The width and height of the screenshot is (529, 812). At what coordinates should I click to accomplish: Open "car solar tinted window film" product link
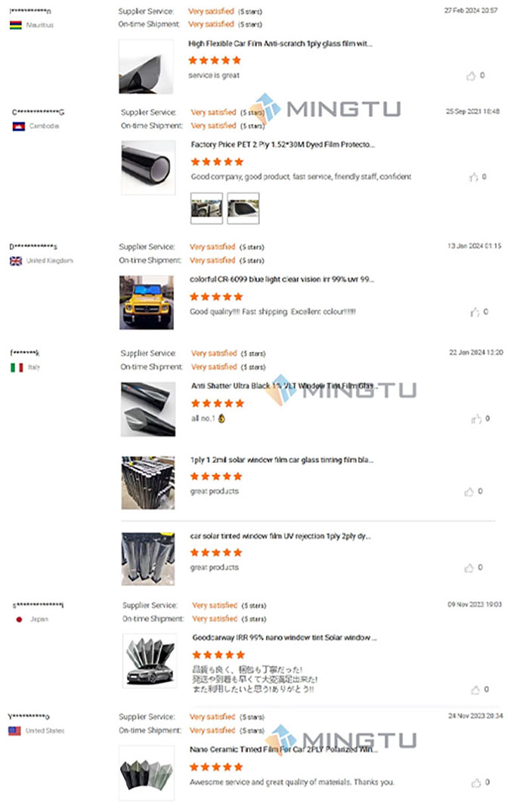[280, 536]
